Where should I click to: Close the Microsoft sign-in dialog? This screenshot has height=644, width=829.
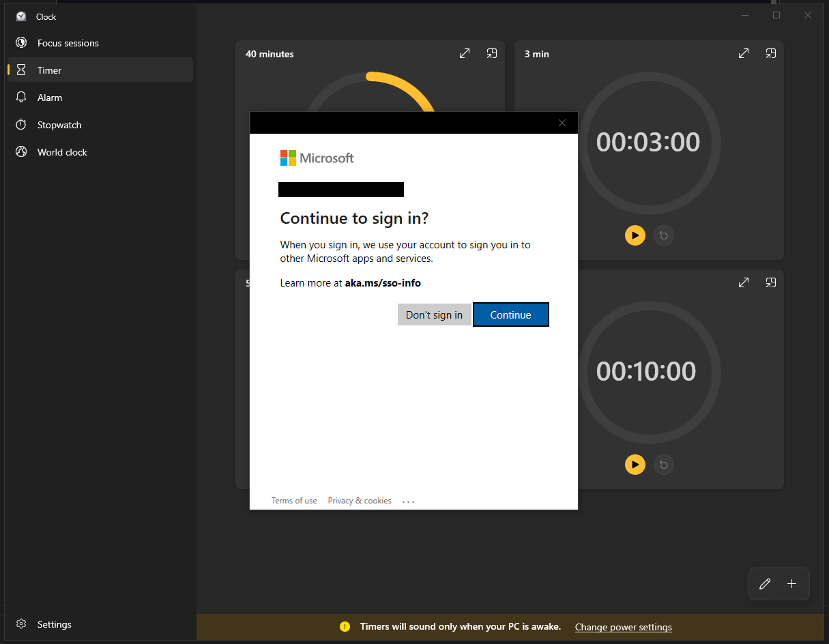point(562,123)
